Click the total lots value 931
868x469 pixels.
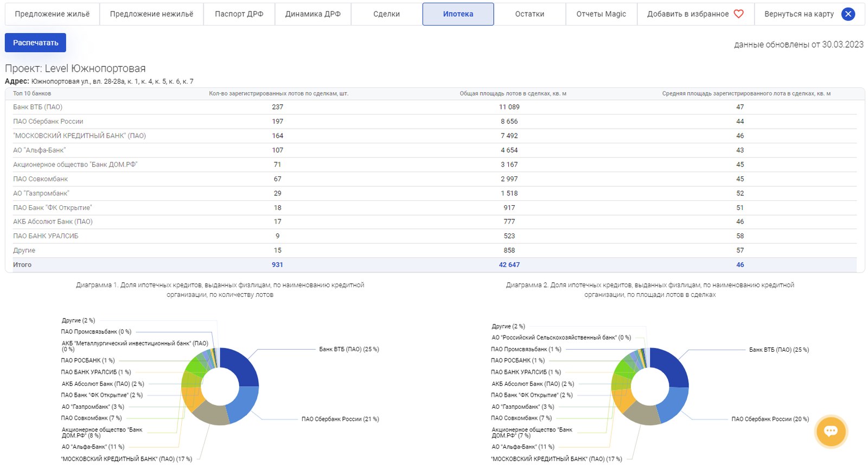pyautogui.click(x=277, y=265)
